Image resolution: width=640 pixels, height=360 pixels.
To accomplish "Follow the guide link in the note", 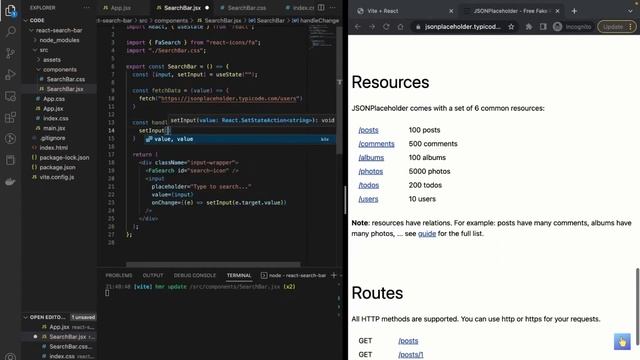I will coord(427,234).
